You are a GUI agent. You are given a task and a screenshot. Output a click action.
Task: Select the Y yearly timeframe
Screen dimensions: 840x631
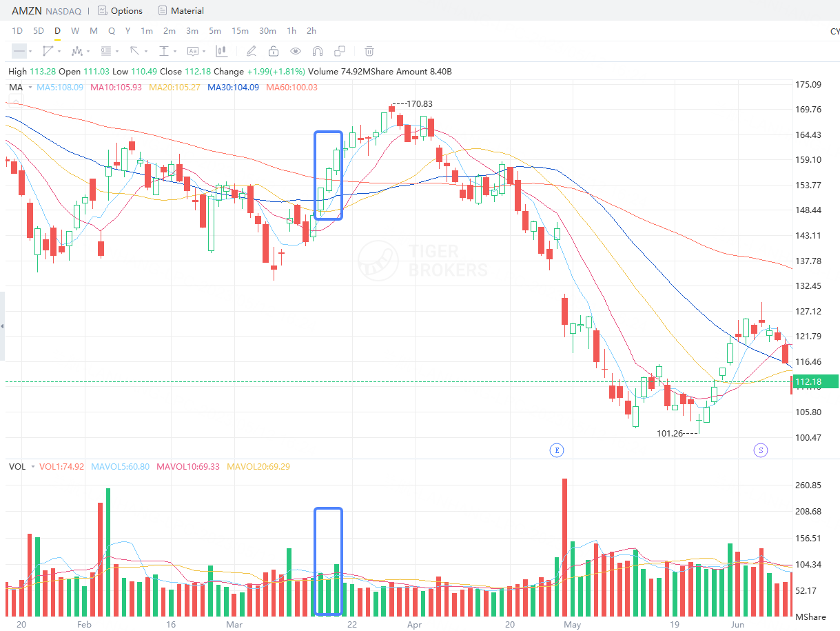pyautogui.click(x=128, y=31)
